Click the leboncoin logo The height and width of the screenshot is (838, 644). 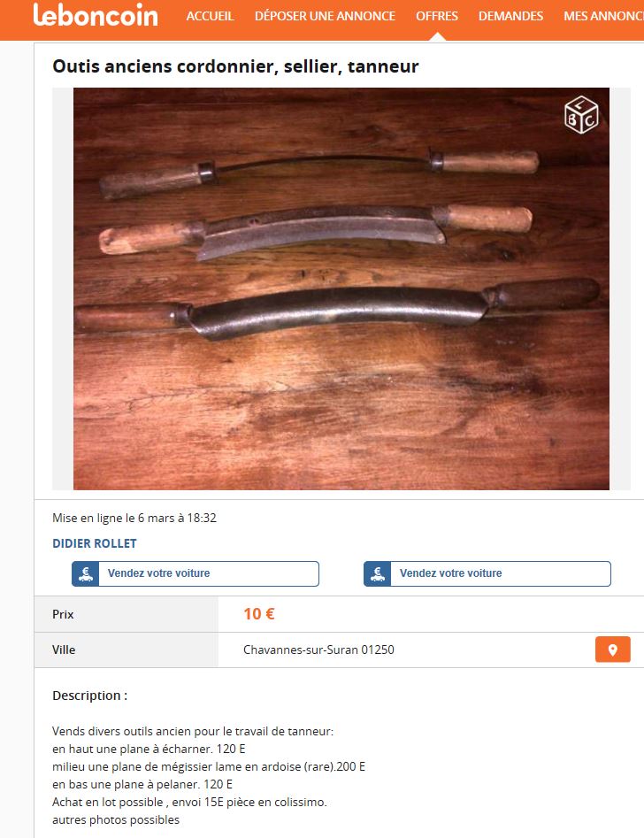[x=96, y=16]
